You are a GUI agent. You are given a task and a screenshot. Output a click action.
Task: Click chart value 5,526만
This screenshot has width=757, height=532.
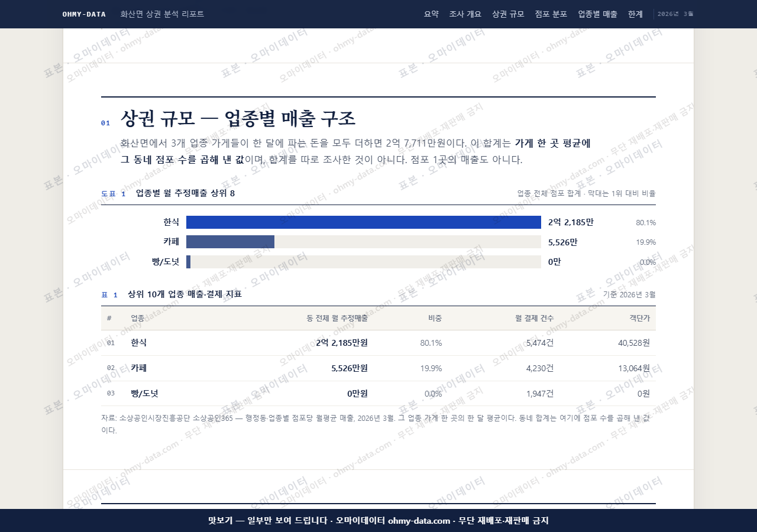pyautogui.click(x=563, y=242)
